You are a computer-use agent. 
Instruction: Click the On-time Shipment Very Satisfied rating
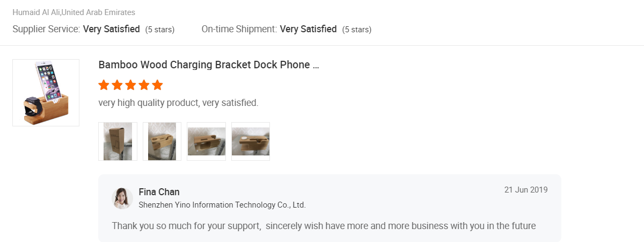click(x=308, y=29)
